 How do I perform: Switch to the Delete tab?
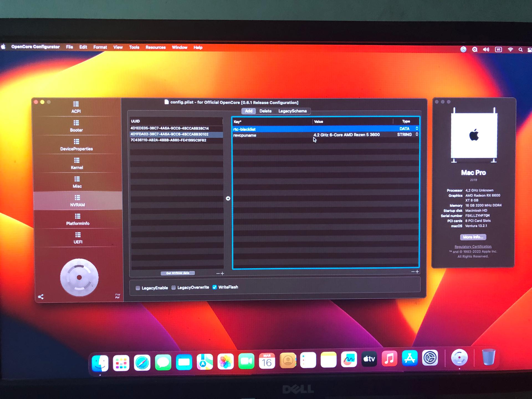pyautogui.click(x=265, y=111)
